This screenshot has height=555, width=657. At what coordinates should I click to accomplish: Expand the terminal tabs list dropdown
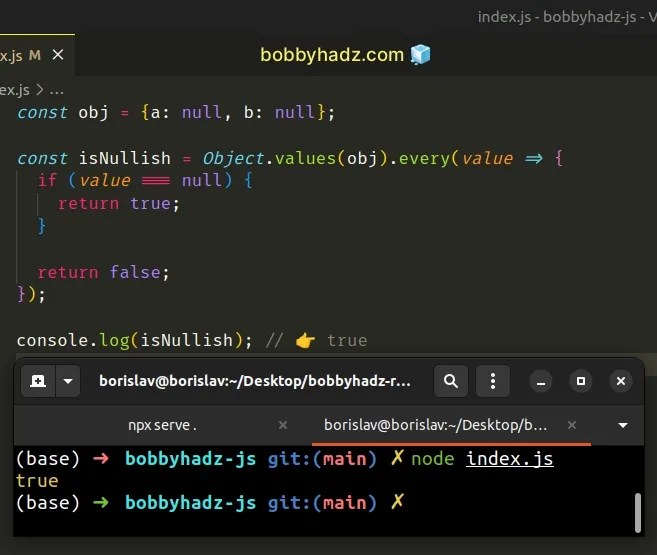coord(623,426)
